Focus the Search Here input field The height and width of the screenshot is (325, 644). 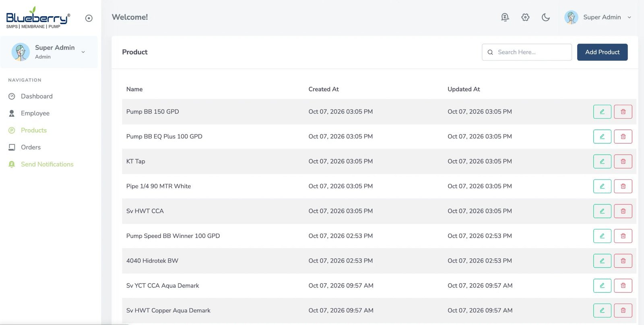(527, 52)
